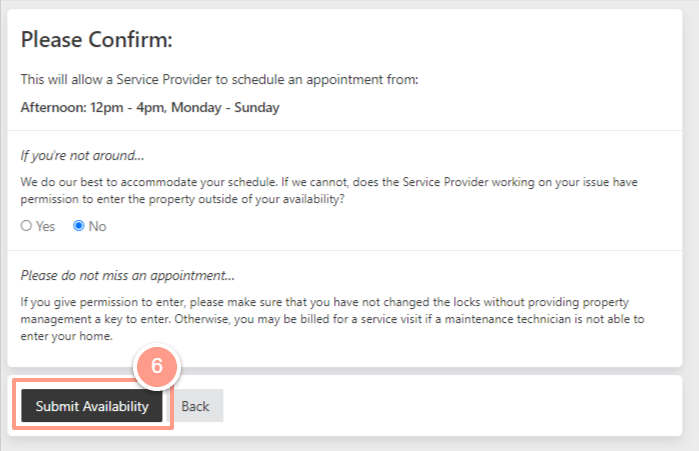Click the 'Please do not miss an appointment...' heading

(x=127, y=275)
